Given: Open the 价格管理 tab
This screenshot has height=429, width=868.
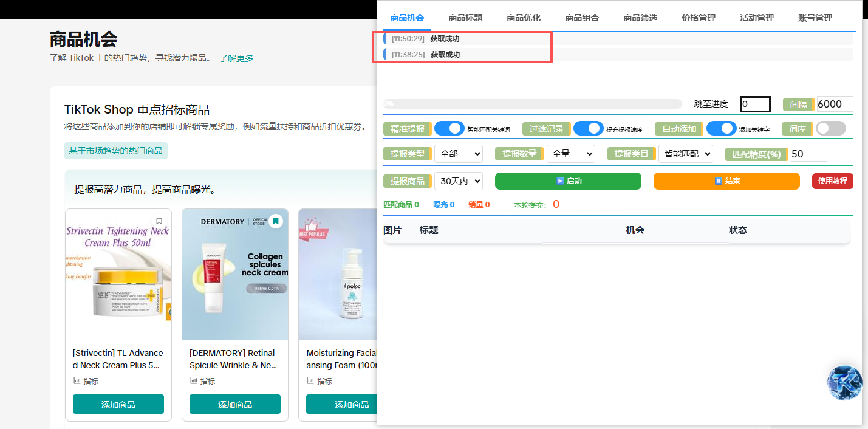Looking at the screenshot, I should coord(698,17).
